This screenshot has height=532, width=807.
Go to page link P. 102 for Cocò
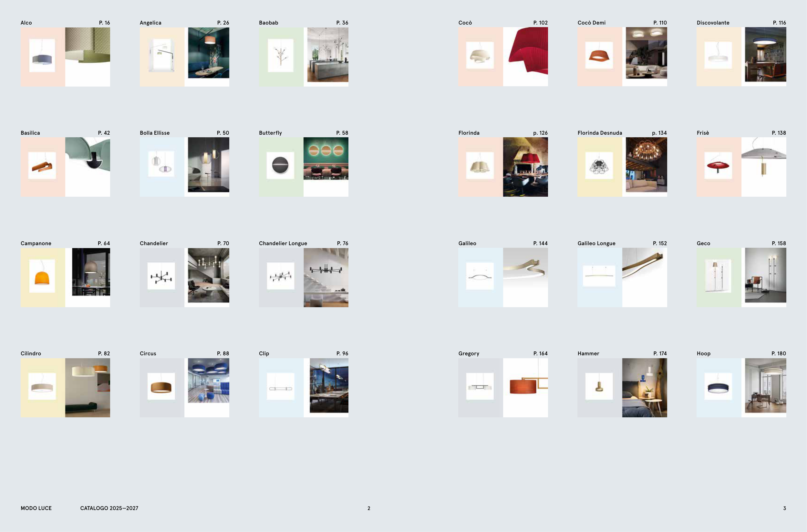[x=540, y=23]
